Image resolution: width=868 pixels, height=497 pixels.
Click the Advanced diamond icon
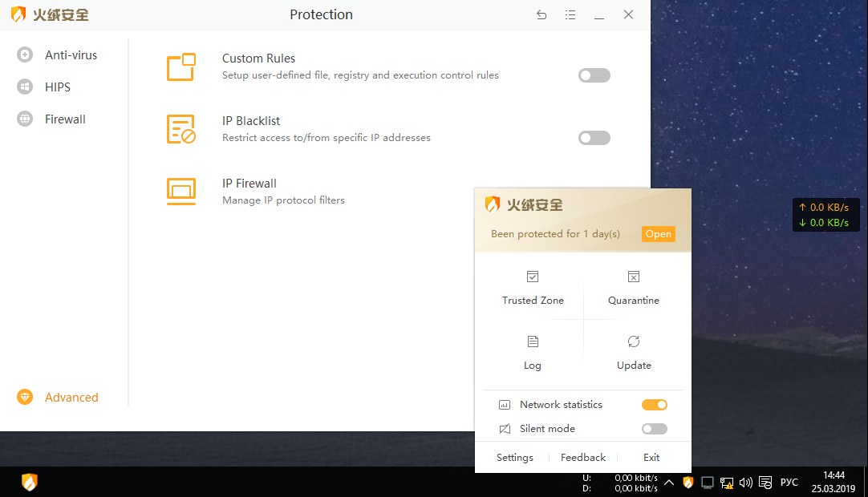pos(25,397)
